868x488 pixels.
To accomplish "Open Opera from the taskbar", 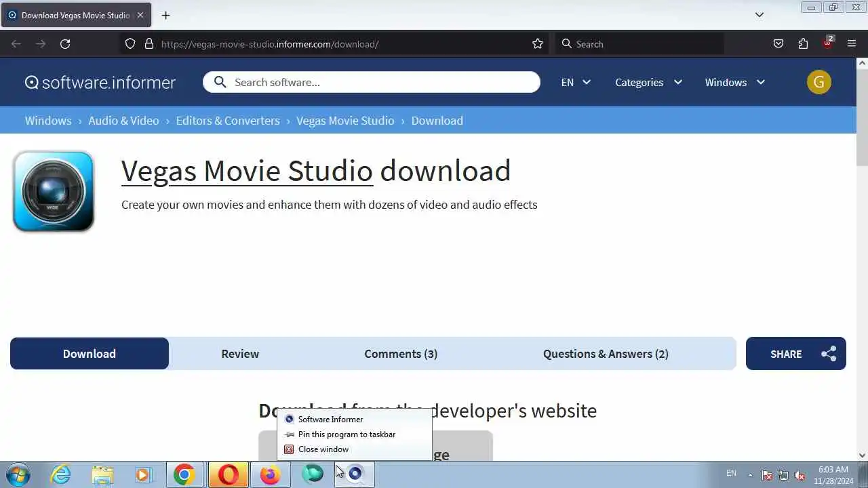I will pos(228,475).
